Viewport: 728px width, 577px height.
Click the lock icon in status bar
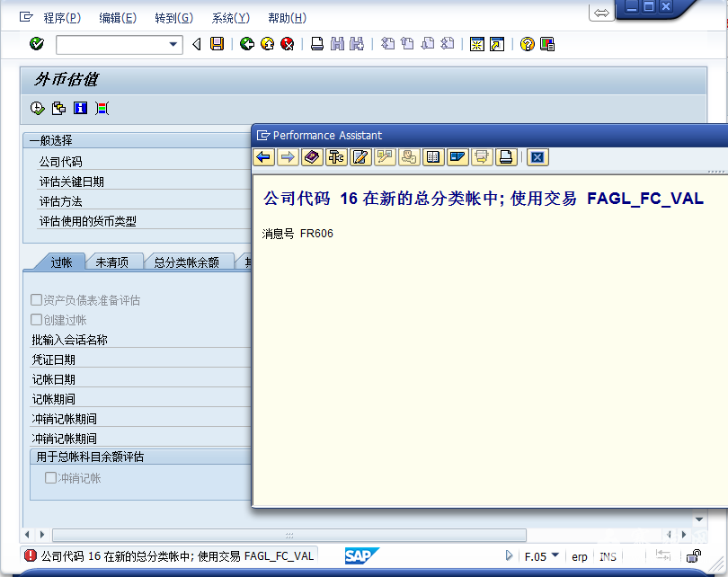(694, 555)
